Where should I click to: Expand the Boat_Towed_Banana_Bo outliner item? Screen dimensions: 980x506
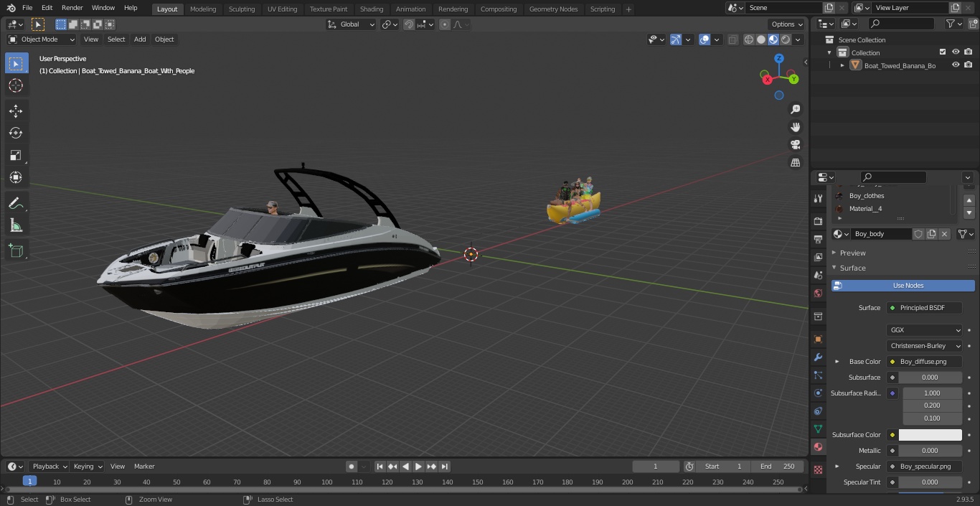(842, 65)
